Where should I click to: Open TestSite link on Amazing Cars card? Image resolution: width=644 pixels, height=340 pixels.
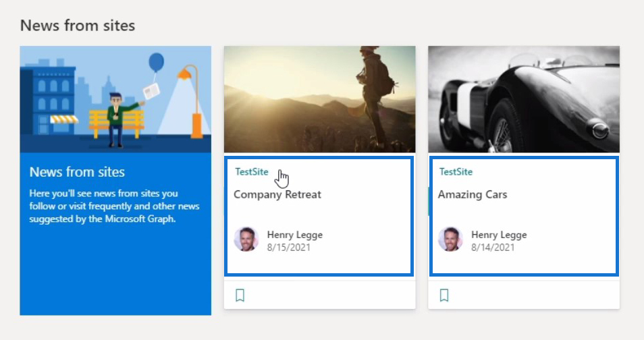pyautogui.click(x=456, y=171)
